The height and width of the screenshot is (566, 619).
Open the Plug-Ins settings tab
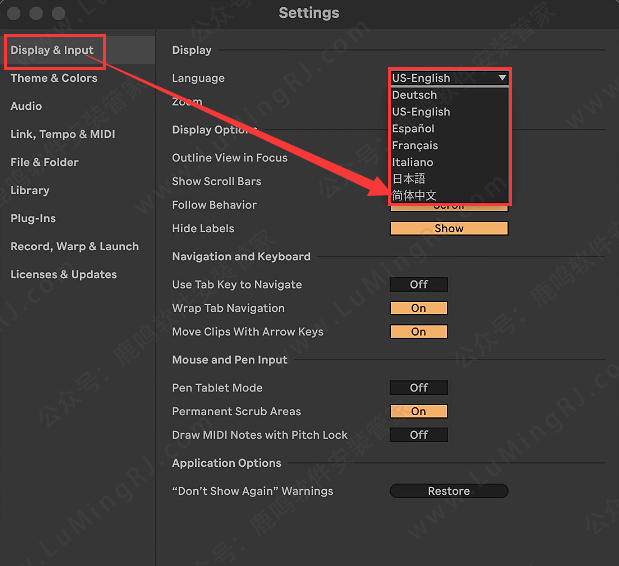pyautogui.click(x=33, y=218)
